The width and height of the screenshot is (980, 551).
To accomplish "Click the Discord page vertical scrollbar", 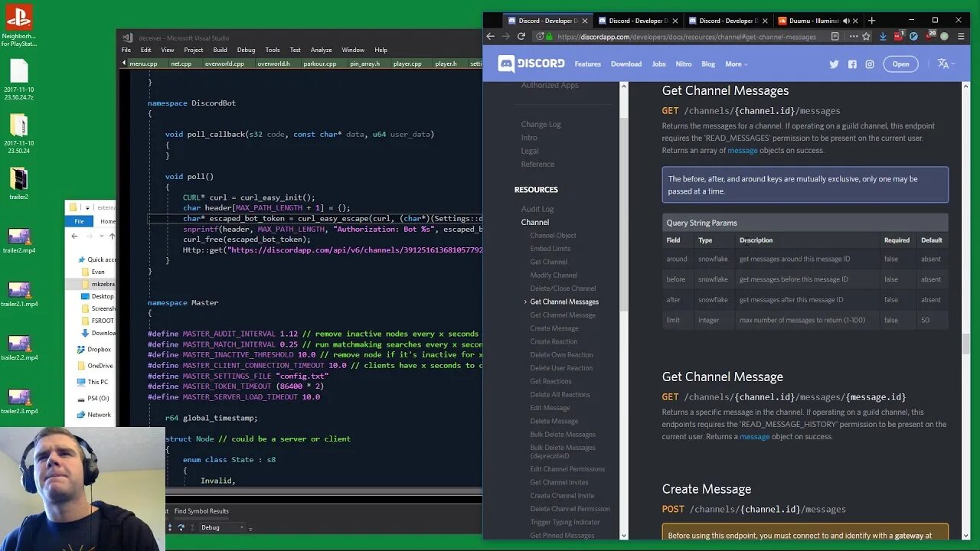I will tap(965, 344).
